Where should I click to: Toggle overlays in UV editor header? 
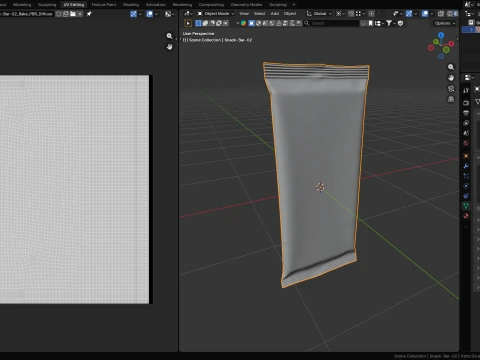point(150,14)
